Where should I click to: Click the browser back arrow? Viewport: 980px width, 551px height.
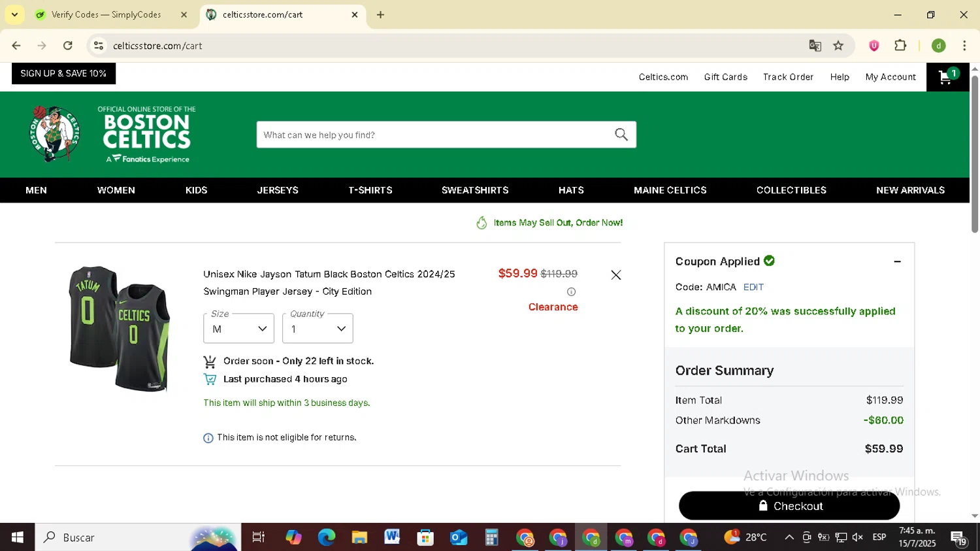(x=16, y=46)
